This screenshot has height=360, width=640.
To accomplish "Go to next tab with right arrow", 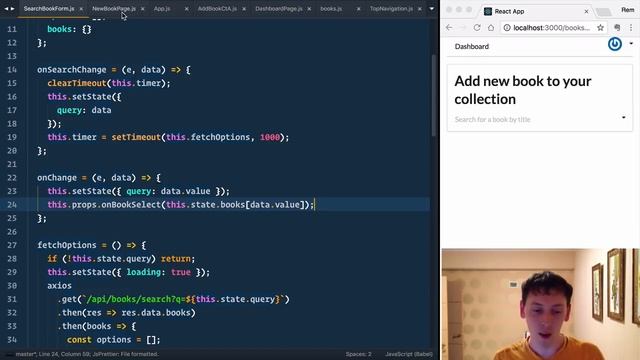I will click(x=13, y=9).
